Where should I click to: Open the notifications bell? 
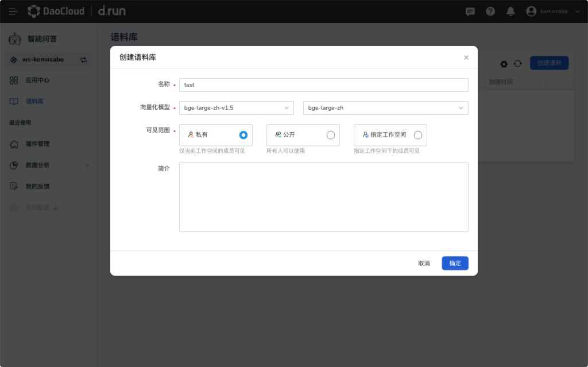point(510,11)
